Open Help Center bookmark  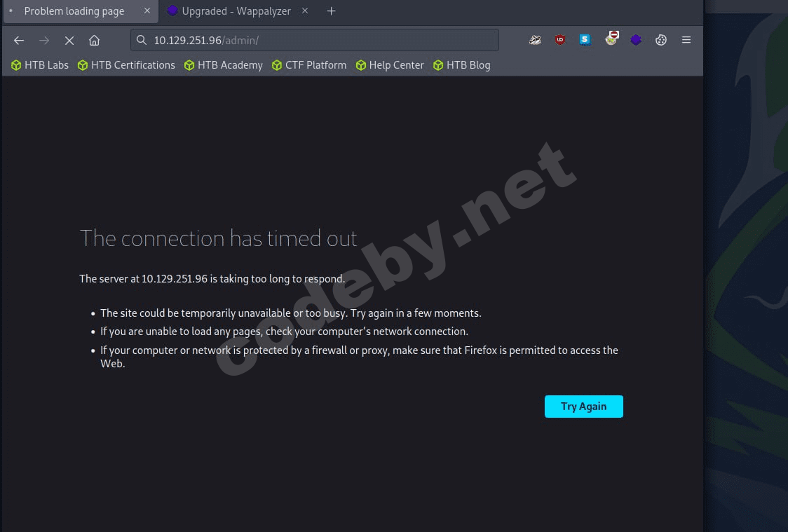click(390, 65)
